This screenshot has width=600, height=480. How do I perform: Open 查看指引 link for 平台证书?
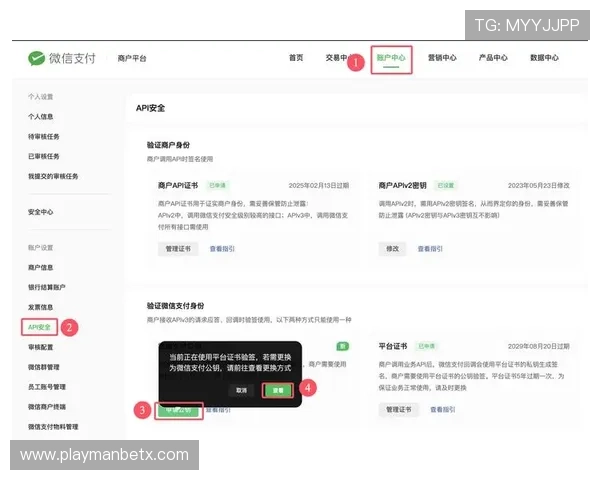pos(443,410)
